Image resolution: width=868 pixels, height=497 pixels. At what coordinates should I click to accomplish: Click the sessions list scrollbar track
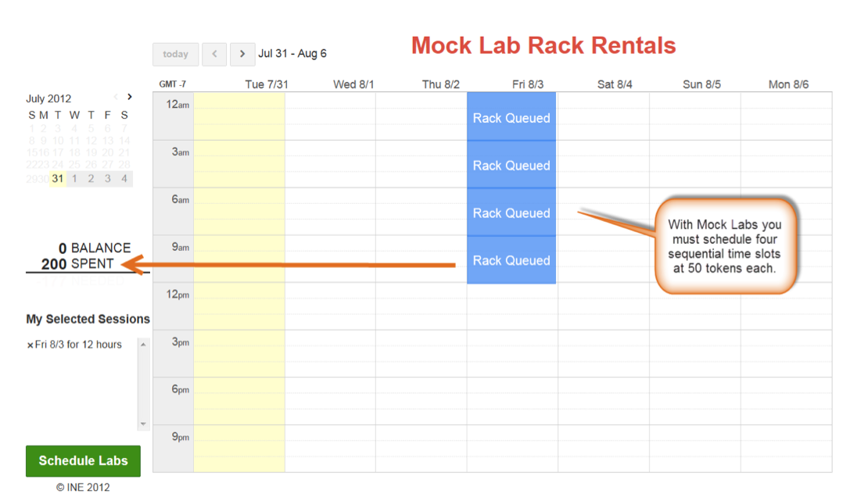143,383
